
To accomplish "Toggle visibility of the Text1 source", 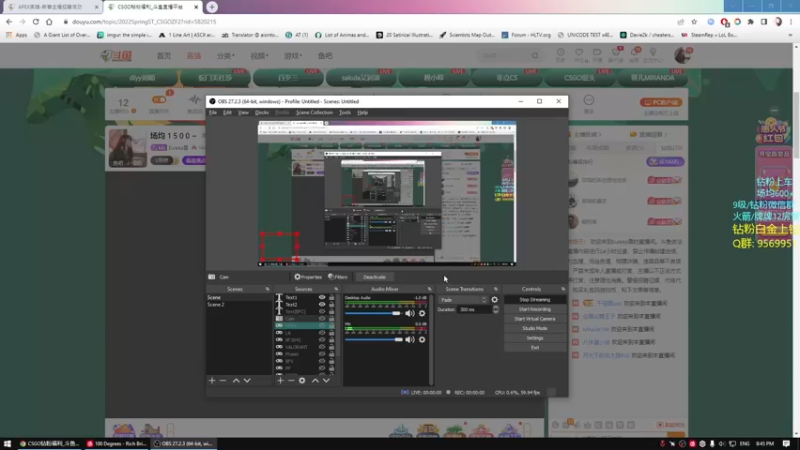I will [322, 297].
